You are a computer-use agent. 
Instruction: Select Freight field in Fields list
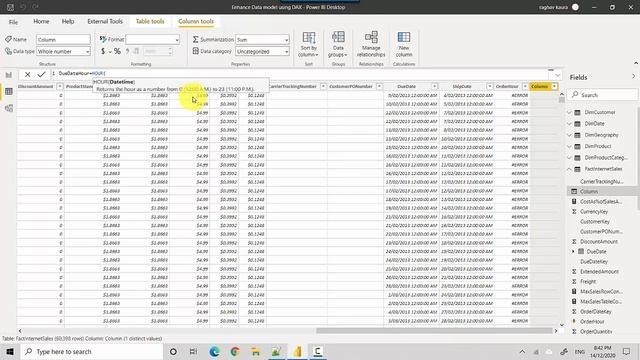coord(588,282)
